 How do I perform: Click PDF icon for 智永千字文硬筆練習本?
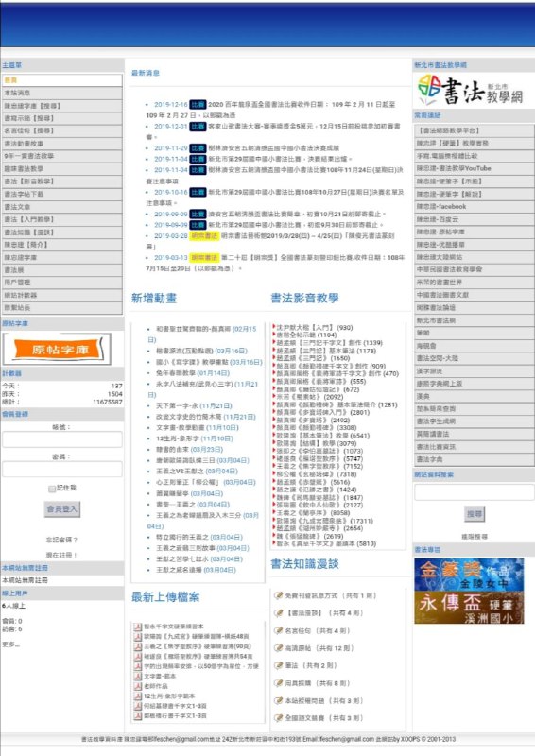point(138,627)
